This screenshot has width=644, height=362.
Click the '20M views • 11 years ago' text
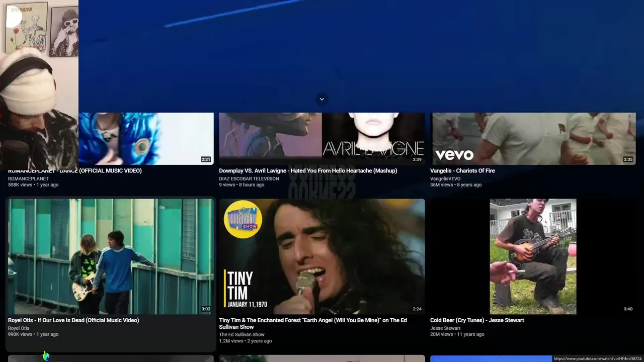[x=457, y=334]
